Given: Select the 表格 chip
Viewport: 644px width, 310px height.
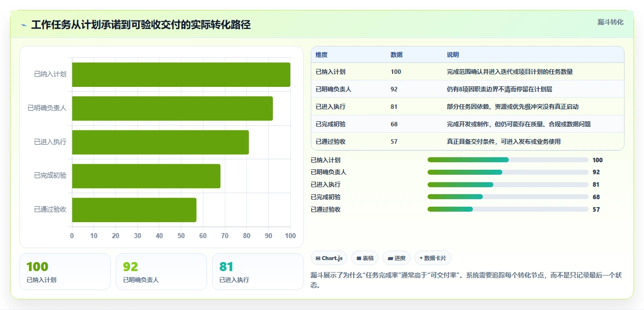Looking at the screenshot, I should (x=365, y=258).
